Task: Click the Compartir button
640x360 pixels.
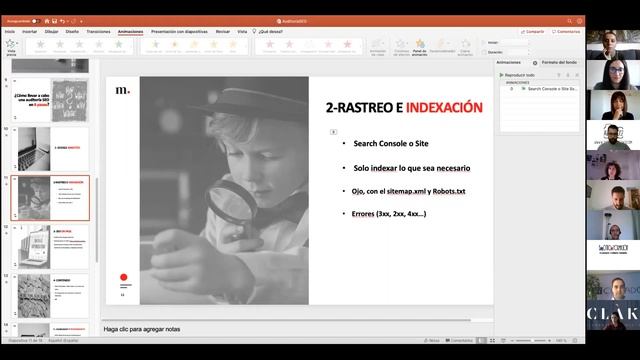Action: 532,31
